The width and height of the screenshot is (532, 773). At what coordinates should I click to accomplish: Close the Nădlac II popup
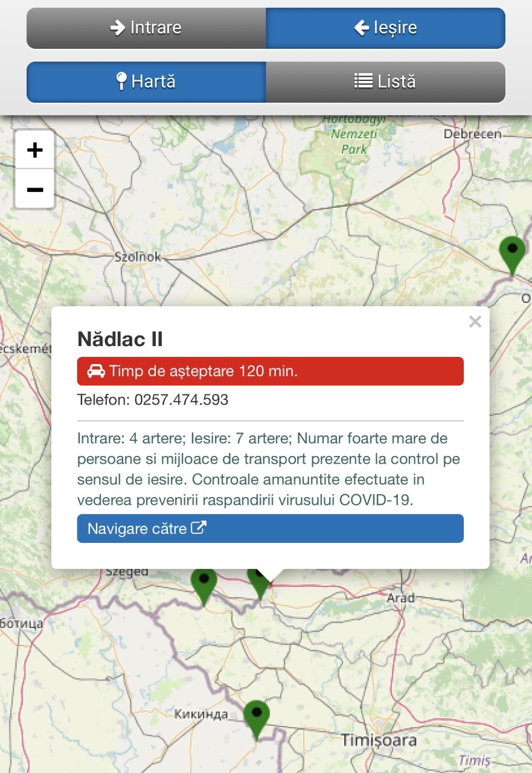coord(475,322)
